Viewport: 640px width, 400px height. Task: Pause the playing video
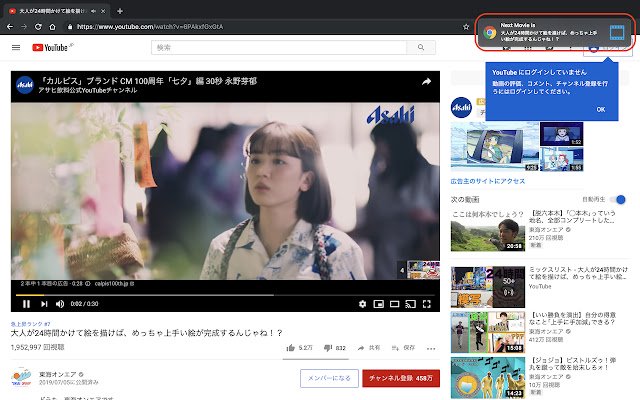click(27, 304)
